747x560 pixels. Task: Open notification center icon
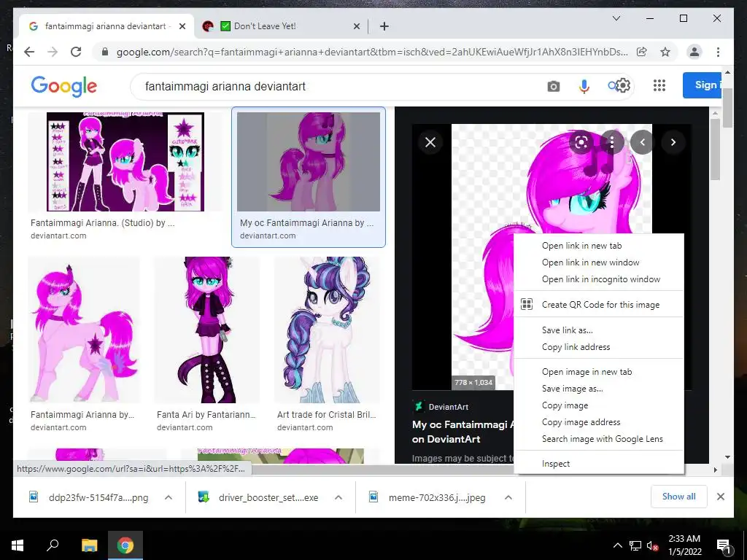point(724,545)
